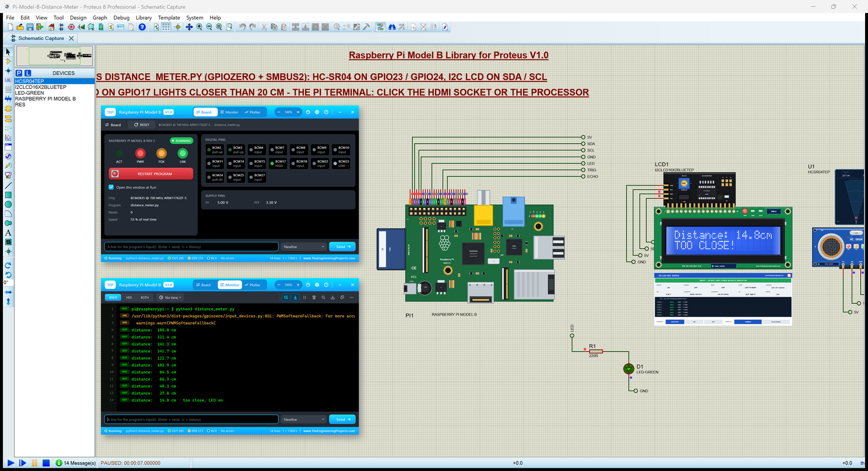Click RESET in the Board-view TEP window
868x471 pixels.
click(142, 125)
